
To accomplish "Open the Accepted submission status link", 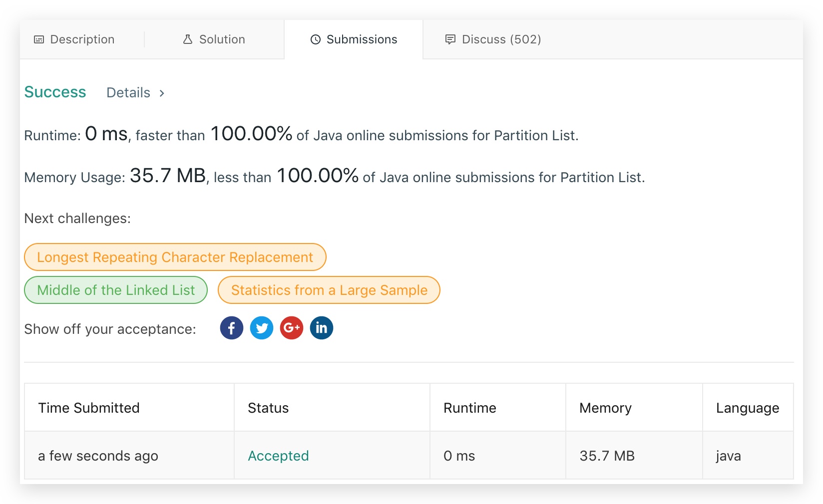I will coord(278,456).
